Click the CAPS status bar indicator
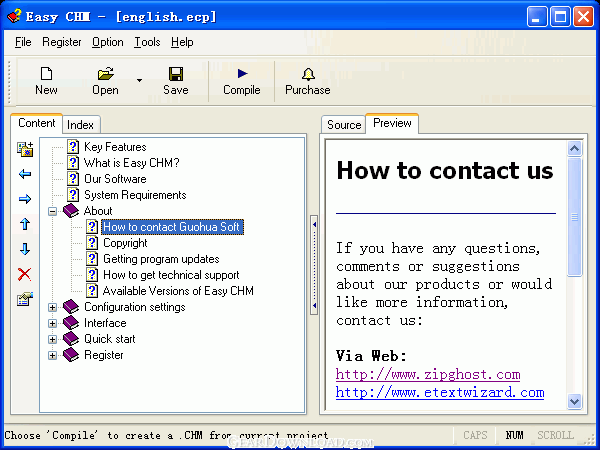The width and height of the screenshot is (600, 450). 475,435
